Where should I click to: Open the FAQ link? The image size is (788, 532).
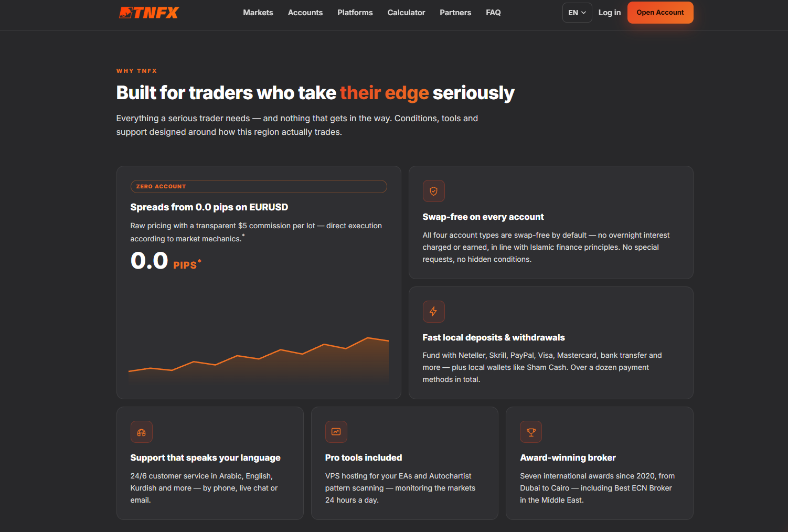[493, 13]
